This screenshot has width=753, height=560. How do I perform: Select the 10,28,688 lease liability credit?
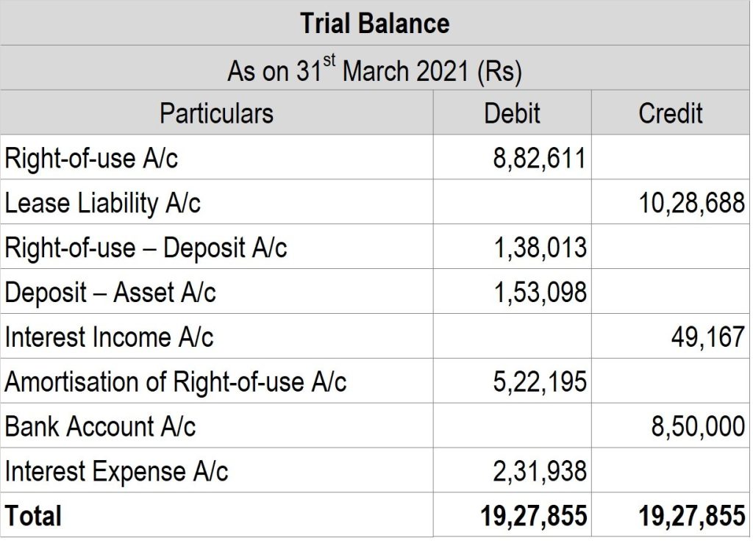point(692,203)
